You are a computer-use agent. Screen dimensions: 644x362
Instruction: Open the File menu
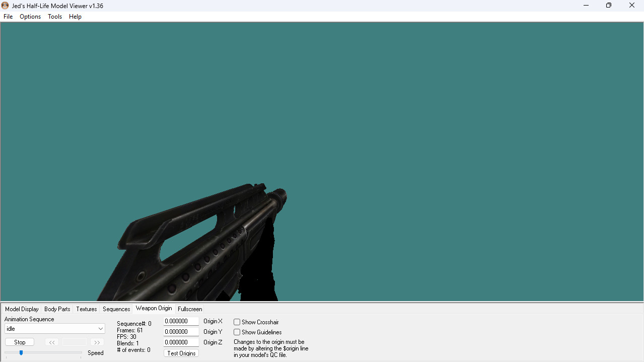(x=8, y=17)
